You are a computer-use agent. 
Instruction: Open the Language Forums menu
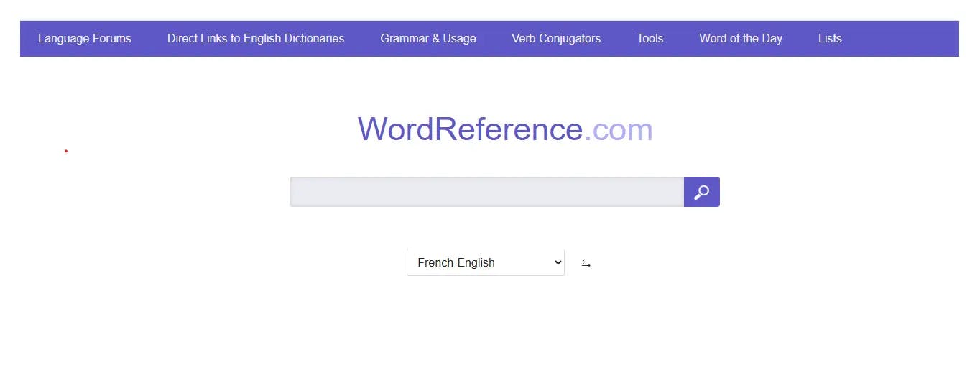click(85, 39)
